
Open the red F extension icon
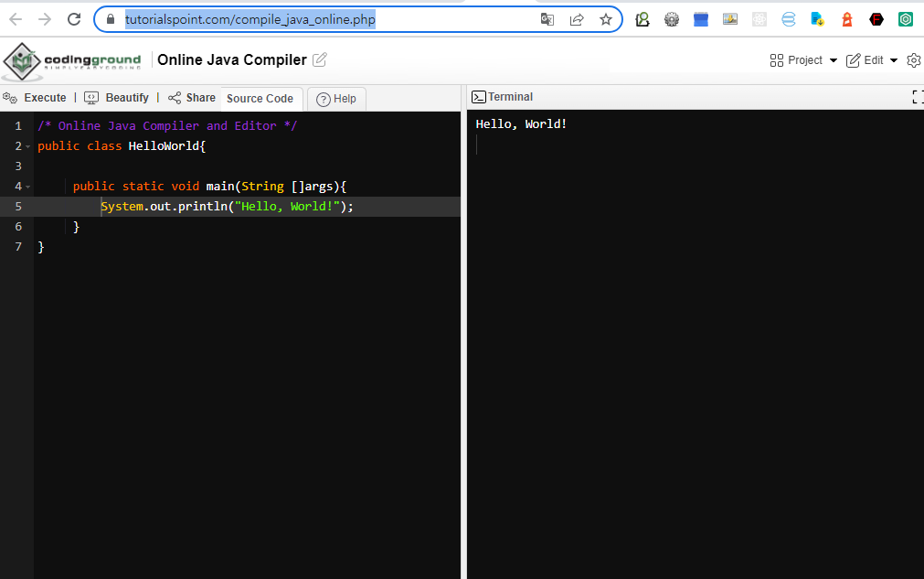pyautogui.click(x=876, y=19)
